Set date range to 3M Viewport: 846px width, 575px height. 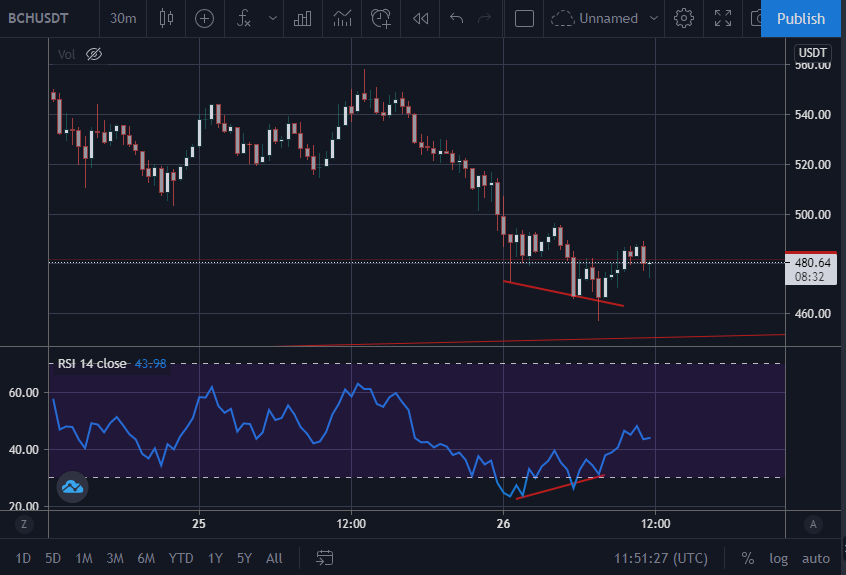115,558
